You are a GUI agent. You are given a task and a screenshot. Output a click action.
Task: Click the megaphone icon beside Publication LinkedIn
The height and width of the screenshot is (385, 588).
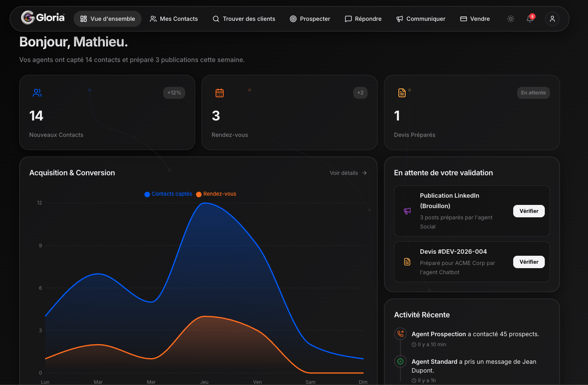point(407,211)
